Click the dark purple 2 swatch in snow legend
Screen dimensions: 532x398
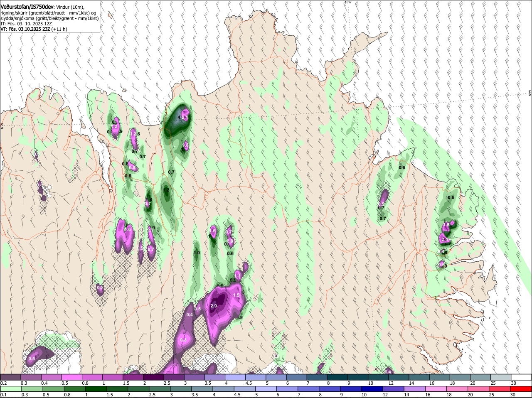tap(153, 377)
